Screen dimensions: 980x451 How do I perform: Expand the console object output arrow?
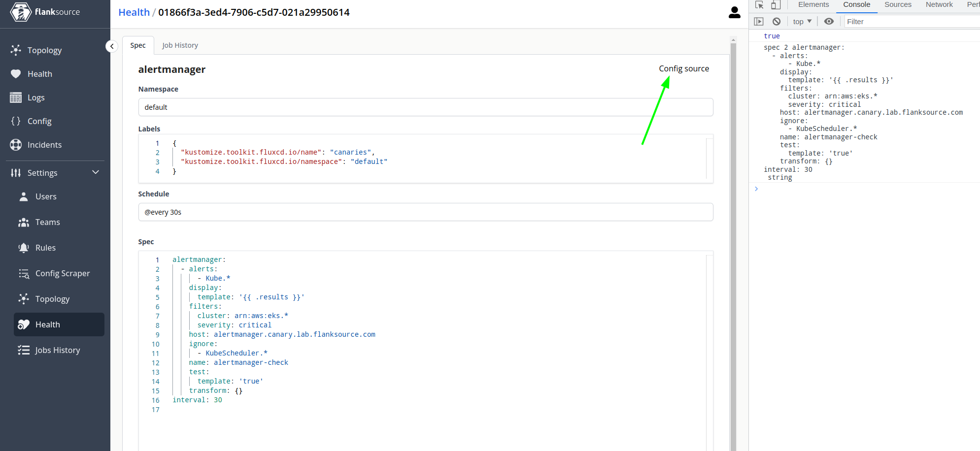click(756, 189)
